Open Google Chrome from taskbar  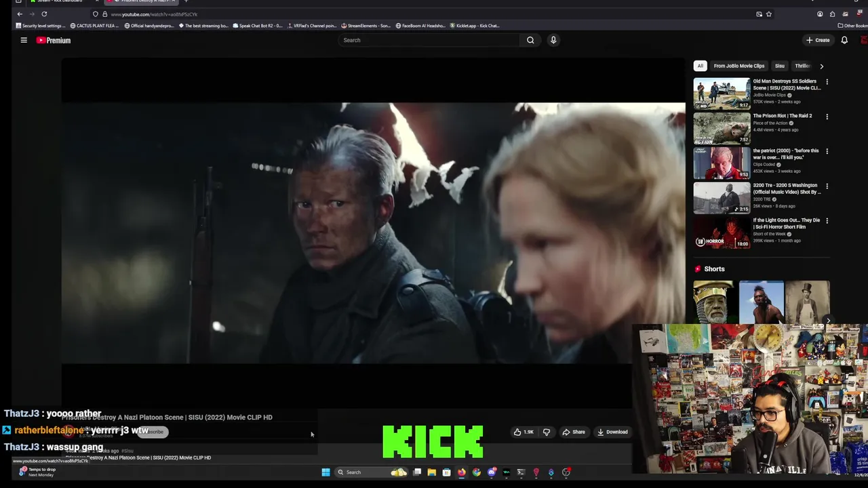[477, 472]
